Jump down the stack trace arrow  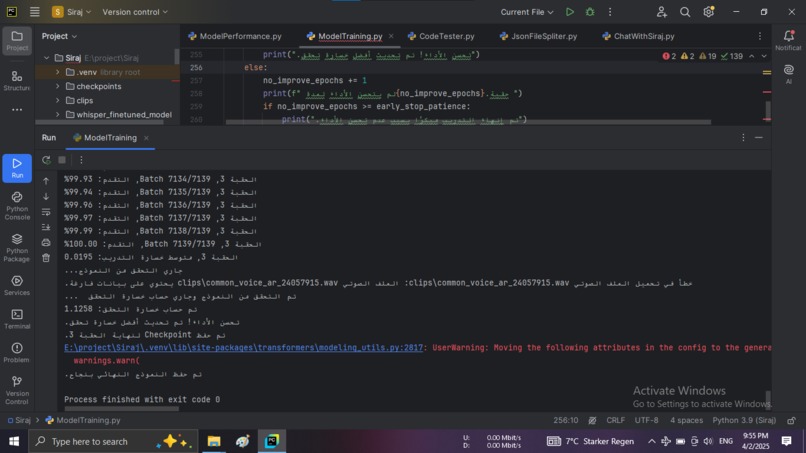click(46, 196)
